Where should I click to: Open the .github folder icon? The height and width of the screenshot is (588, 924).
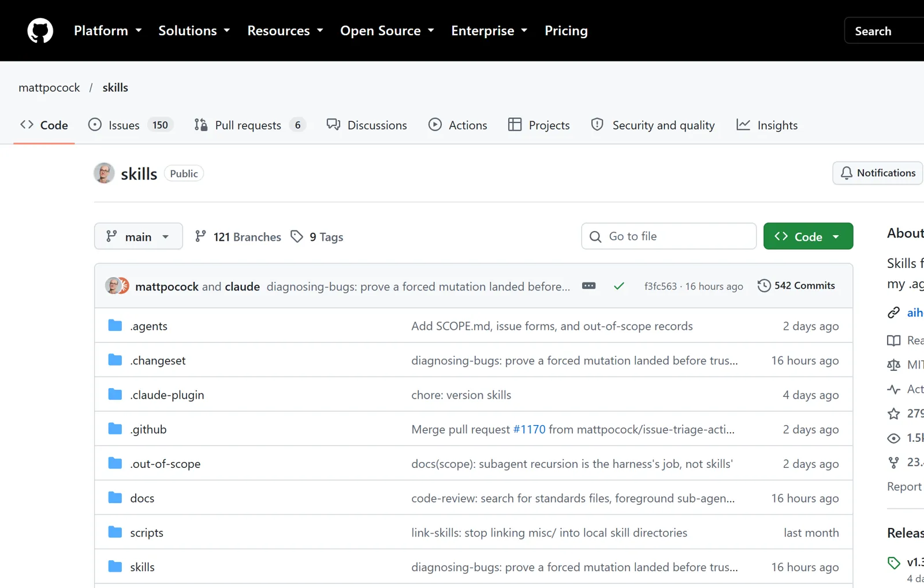click(115, 429)
